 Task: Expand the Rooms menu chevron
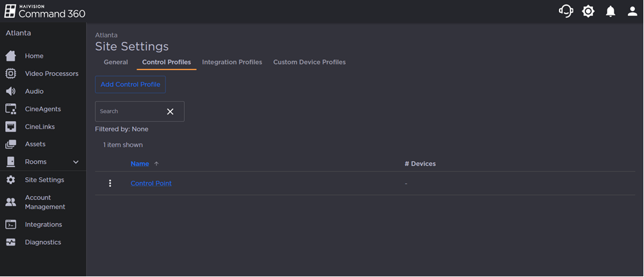click(x=75, y=162)
